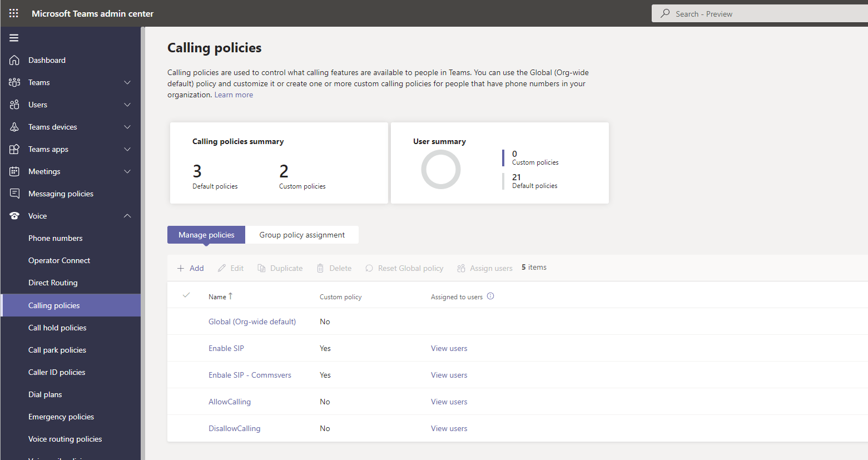The width and height of the screenshot is (868, 460).
Task: Collapse the navigation with hamburger icon
Action: 13,38
